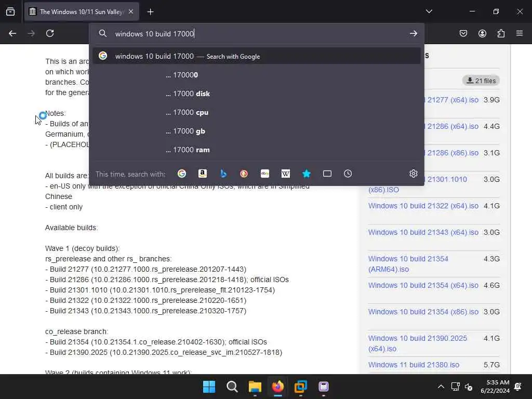Search in History using clock icon
Image resolution: width=532 pixels, height=399 pixels.
pos(348,174)
